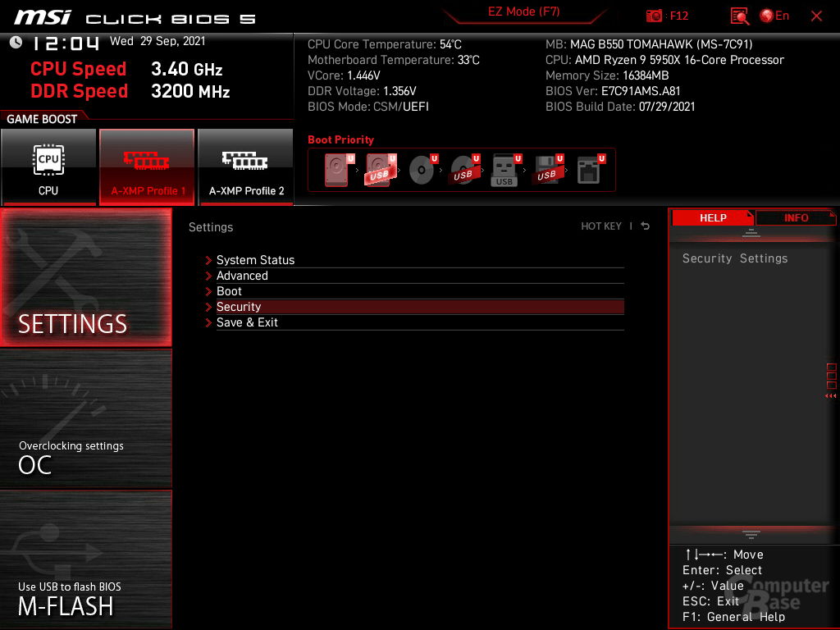This screenshot has width=840, height=630.
Task: Click the CPU Core Temperature 54°C reading
Action: pyautogui.click(x=384, y=44)
